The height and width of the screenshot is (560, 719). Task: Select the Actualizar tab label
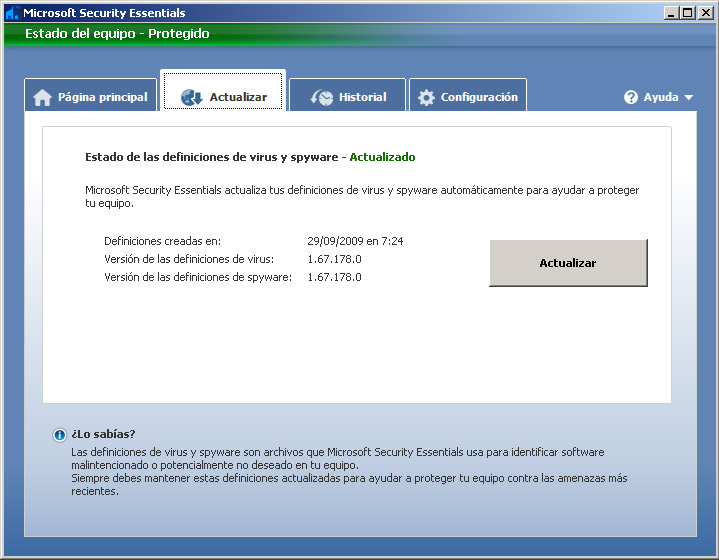238,98
